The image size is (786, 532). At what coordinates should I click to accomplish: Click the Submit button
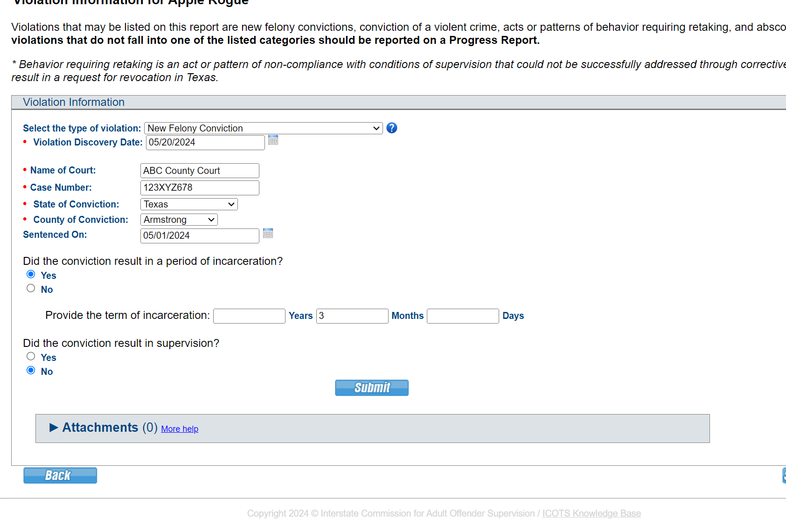tap(372, 387)
